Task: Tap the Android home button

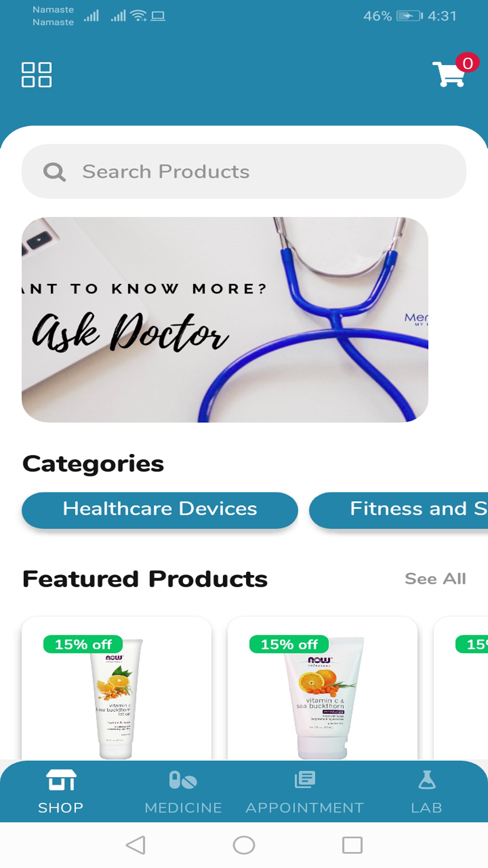Action: pos(244,845)
